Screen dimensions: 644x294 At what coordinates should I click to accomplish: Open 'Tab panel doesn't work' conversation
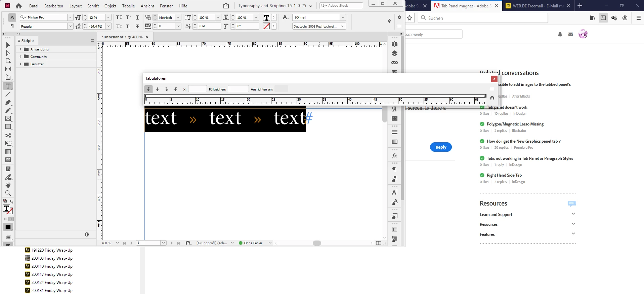pyautogui.click(x=507, y=107)
